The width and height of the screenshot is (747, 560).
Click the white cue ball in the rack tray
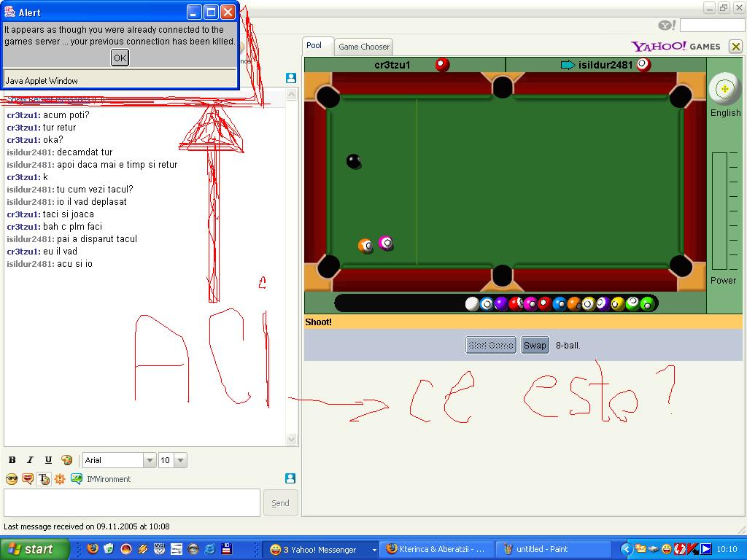(x=472, y=304)
